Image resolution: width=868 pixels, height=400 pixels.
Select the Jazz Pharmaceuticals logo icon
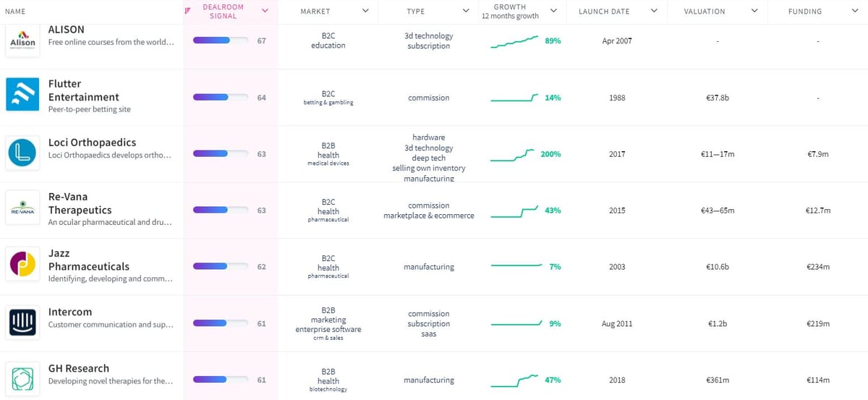(x=22, y=266)
